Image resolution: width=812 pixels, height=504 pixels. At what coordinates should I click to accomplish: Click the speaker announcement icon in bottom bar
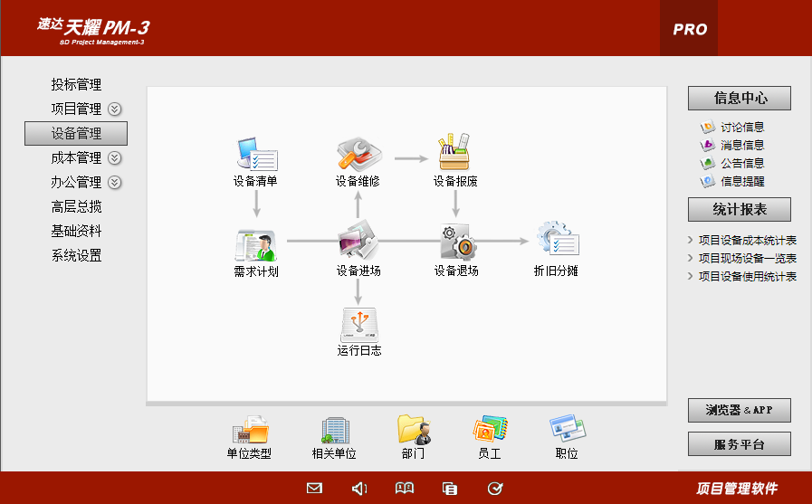[x=359, y=489]
